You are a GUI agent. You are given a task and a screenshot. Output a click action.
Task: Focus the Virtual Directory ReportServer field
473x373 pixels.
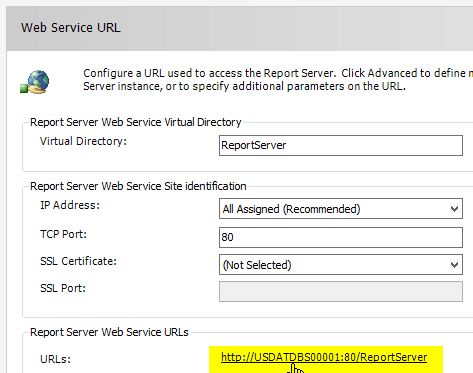coord(341,145)
